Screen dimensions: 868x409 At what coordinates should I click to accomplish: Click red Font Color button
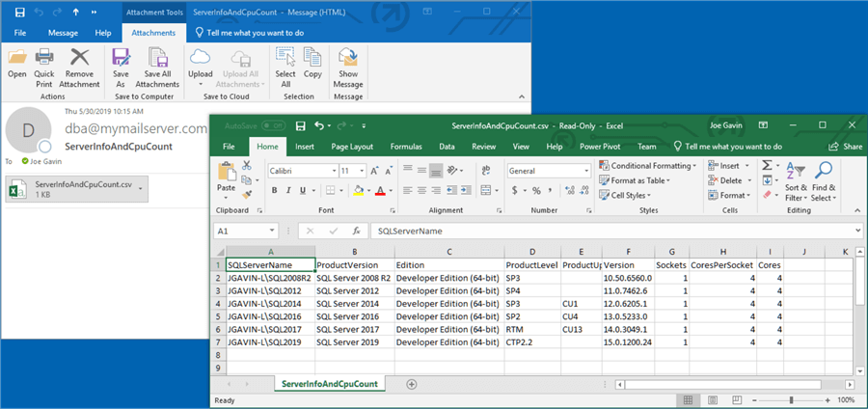tap(380, 190)
